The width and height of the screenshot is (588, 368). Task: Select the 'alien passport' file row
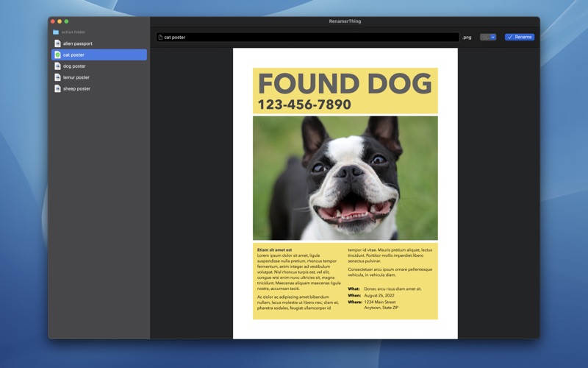click(x=99, y=43)
